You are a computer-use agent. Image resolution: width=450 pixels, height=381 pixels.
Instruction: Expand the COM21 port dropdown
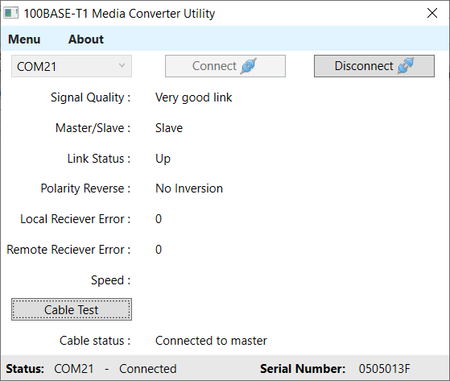click(x=71, y=66)
